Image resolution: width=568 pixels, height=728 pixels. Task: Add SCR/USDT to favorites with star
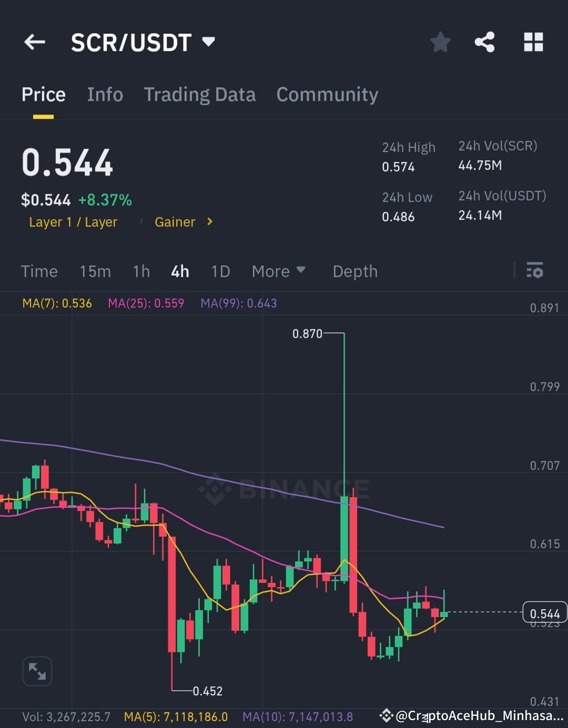point(440,42)
